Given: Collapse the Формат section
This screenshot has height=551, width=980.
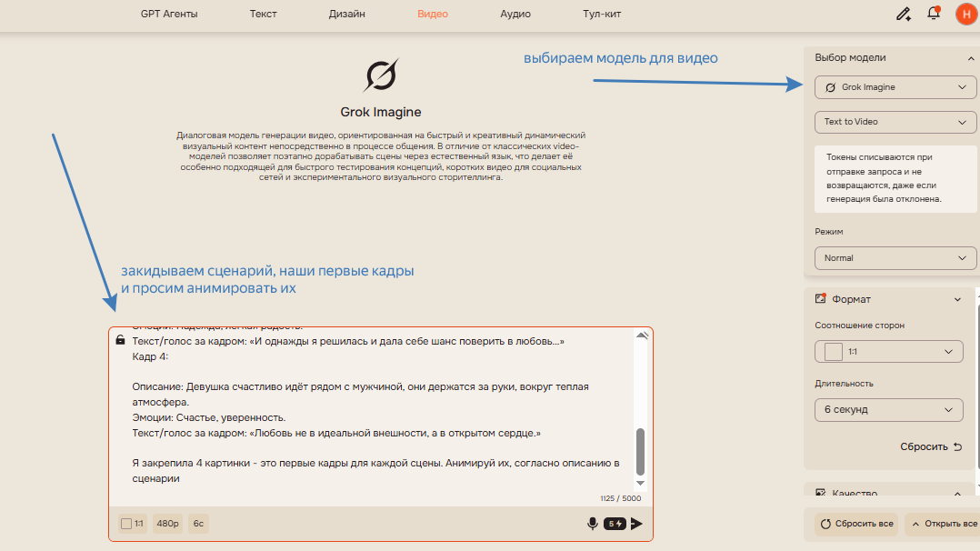Looking at the screenshot, I should coord(957,299).
